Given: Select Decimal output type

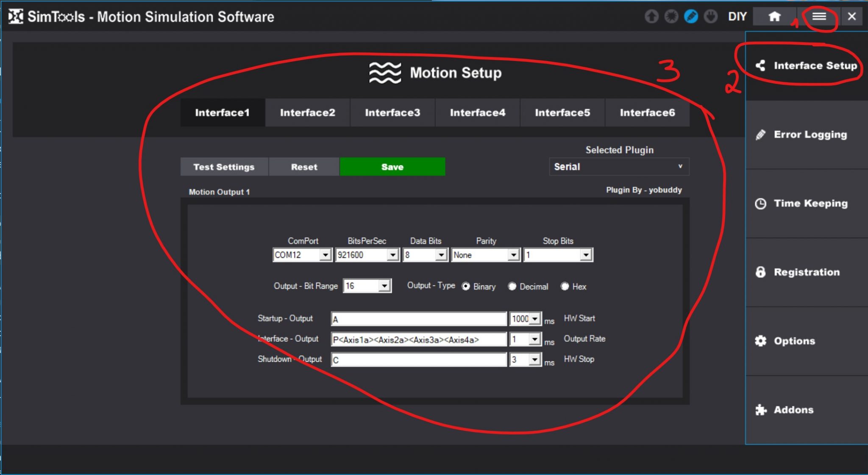Looking at the screenshot, I should tap(512, 286).
